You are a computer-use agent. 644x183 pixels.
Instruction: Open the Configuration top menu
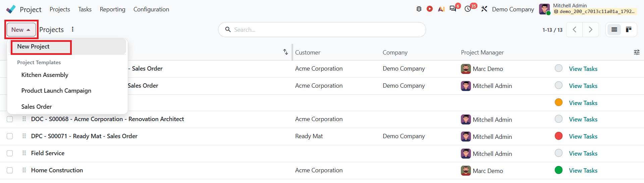[x=151, y=9]
